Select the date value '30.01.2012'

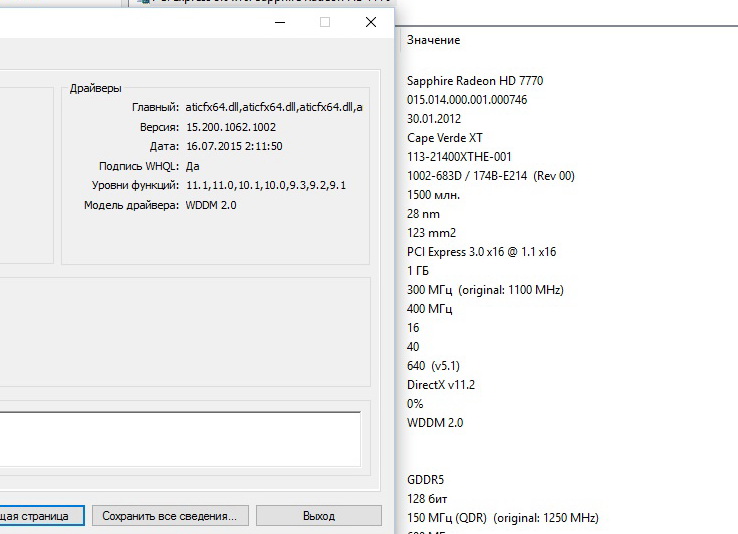click(x=434, y=119)
